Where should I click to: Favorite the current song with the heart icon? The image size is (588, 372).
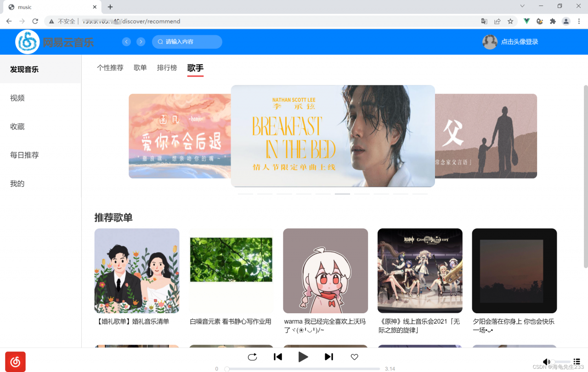coord(354,357)
